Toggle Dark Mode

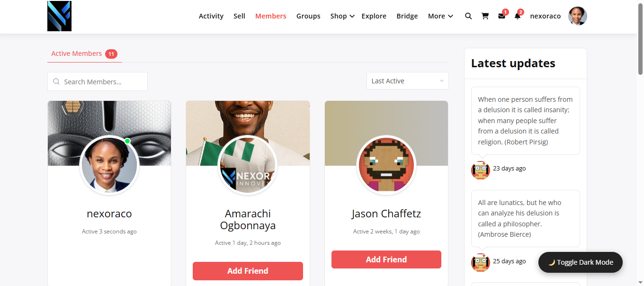pos(581,262)
